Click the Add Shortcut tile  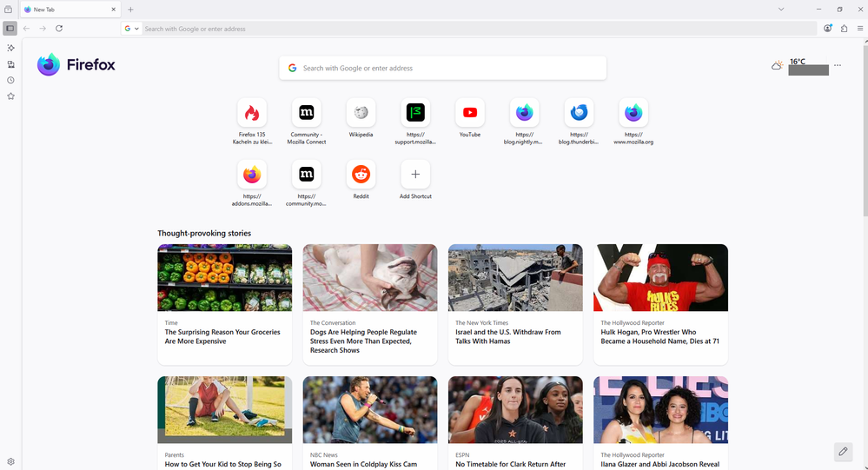click(x=415, y=175)
